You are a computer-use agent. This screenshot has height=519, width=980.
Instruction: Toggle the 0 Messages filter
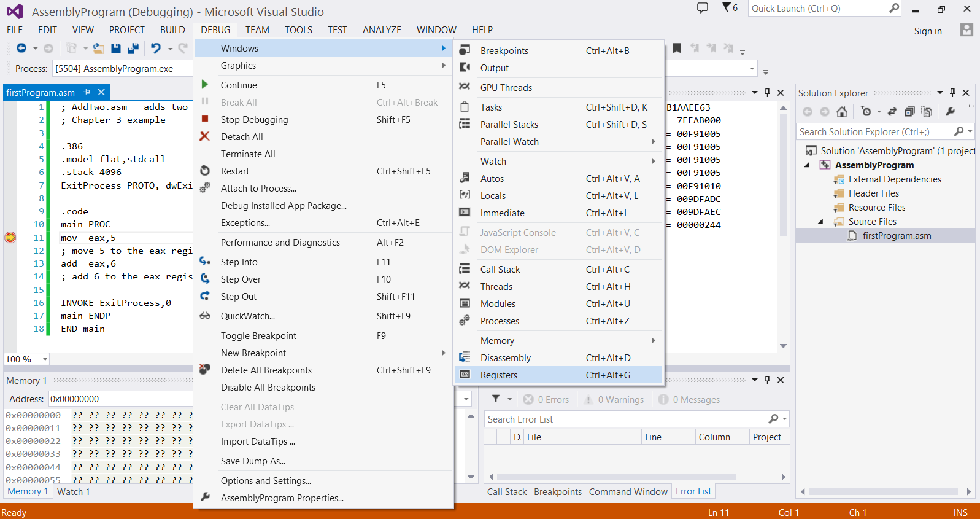(x=689, y=399)
